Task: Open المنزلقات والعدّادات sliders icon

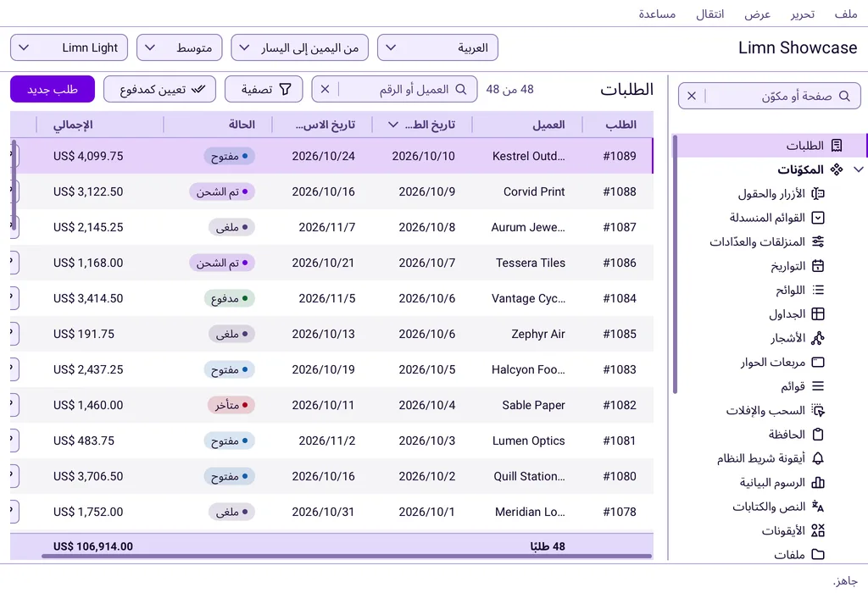Action: click(818, 241)
